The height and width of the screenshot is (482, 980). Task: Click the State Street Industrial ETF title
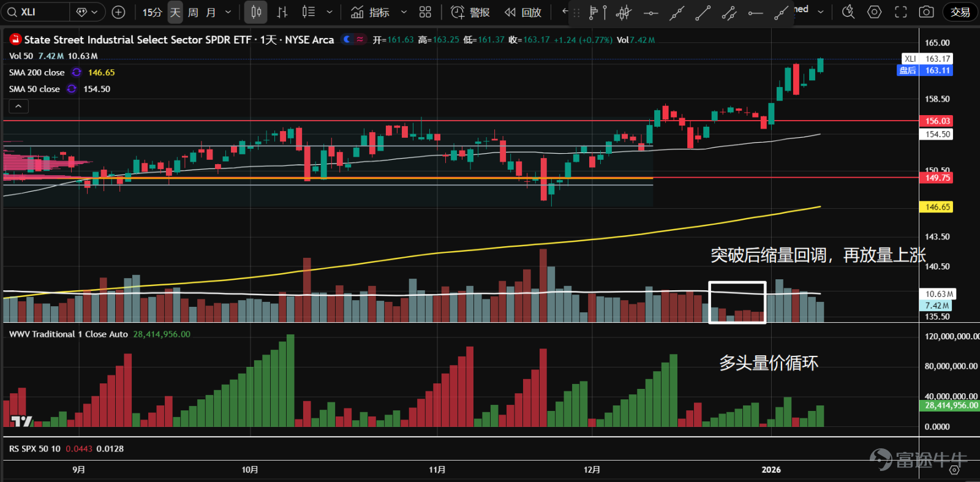(x=179, y=40)
